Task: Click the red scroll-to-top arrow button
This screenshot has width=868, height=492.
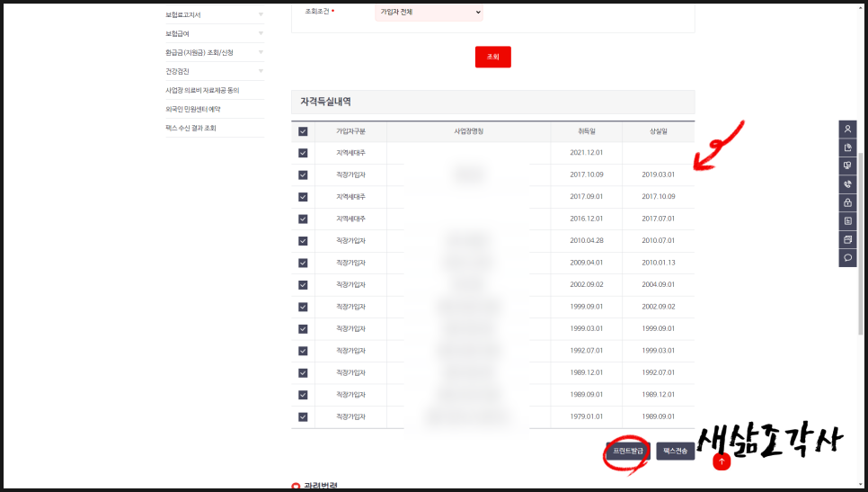Action: coord(722,461)
